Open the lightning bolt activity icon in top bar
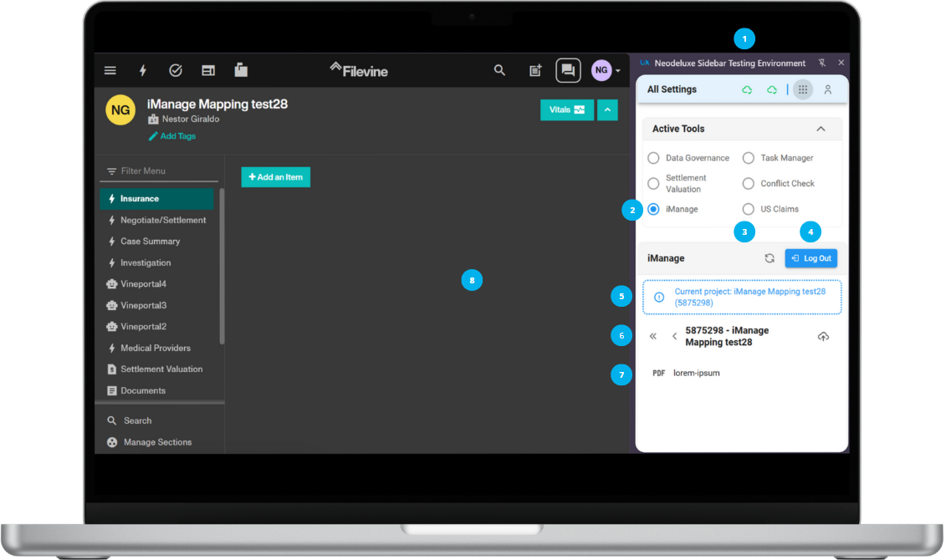 click(x=143, y=70)
